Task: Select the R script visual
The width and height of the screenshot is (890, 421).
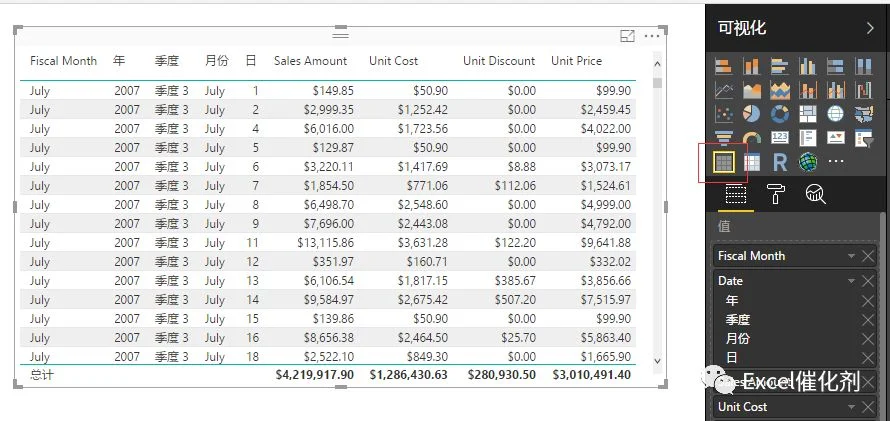Action: (780, 162)
